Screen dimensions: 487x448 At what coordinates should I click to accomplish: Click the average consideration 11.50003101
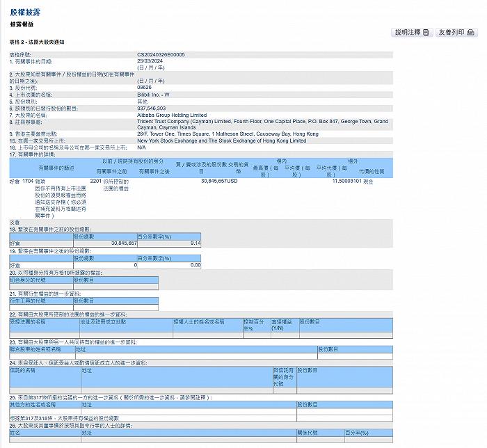pos(346,181)
